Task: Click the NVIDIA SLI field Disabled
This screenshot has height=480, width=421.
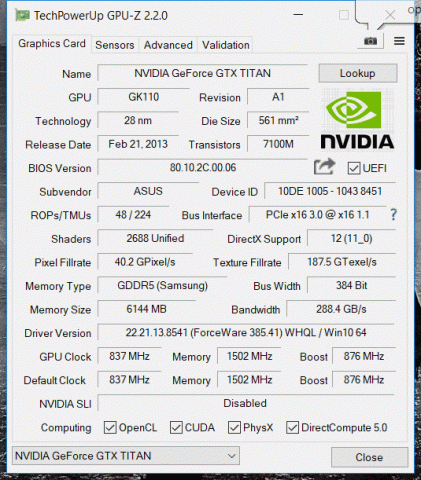Action: click(x=245, y=403)
